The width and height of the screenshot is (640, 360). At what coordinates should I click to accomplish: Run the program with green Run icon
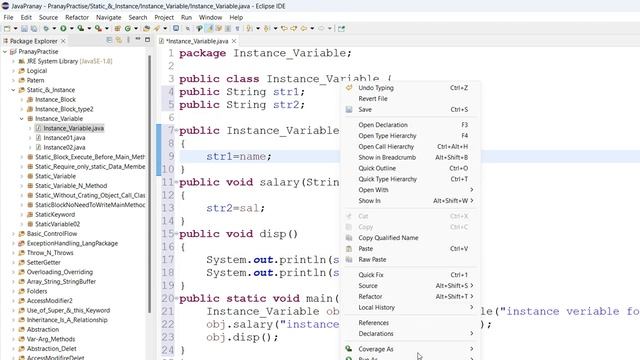(63, 29)
